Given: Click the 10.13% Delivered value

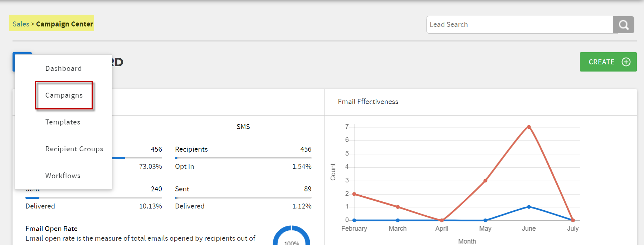Looking at the screenshot, I should pyautogui.click(x=151, y=206).
